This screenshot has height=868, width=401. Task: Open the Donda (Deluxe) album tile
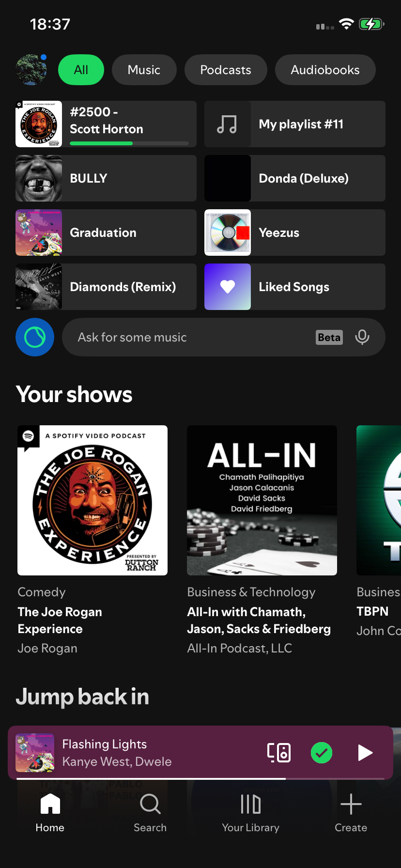pos(295,178)
